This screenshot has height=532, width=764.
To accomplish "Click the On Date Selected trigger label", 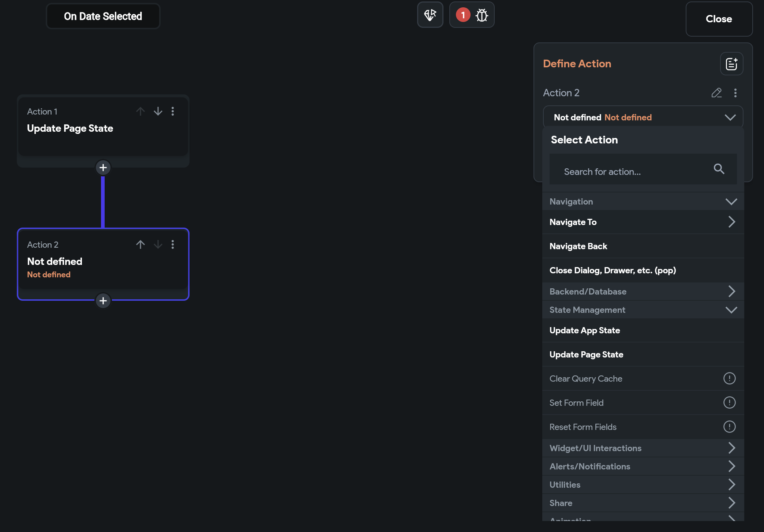I will coord(103,16).
